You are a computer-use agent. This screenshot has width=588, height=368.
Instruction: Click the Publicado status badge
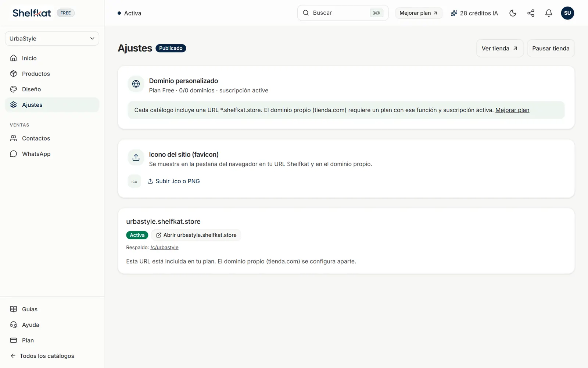coord(171,48)
